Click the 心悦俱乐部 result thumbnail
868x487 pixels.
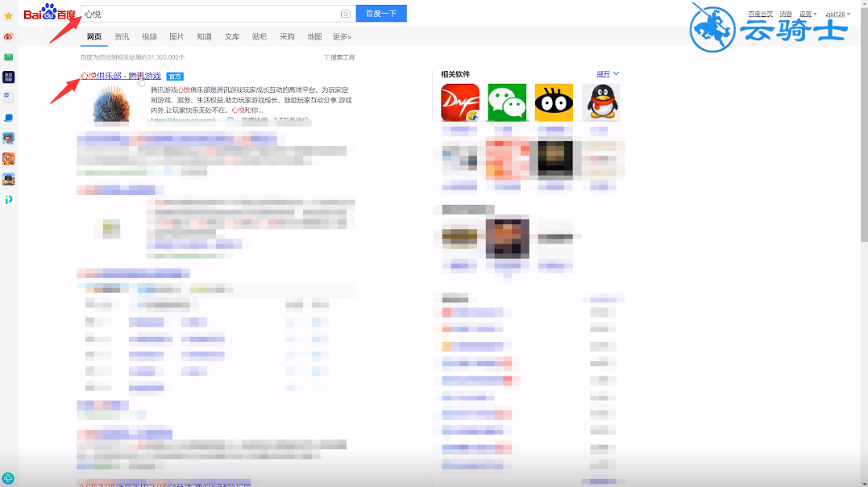click(x=111, y=103)
